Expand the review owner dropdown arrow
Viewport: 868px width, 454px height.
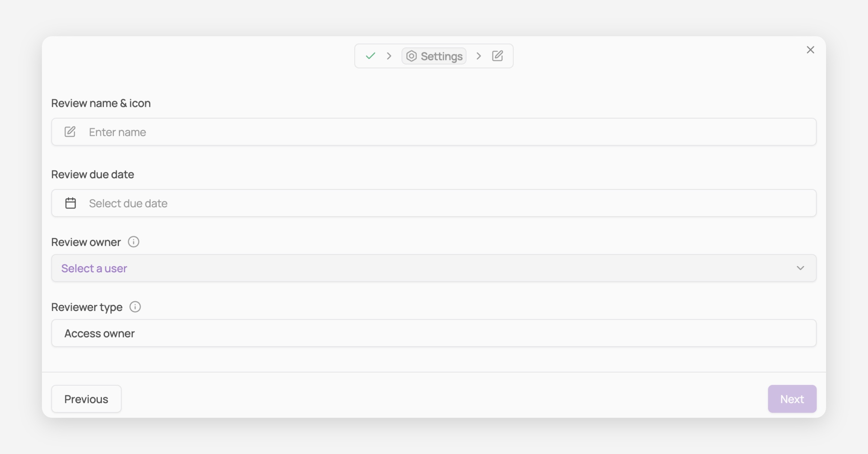(800, 268)
